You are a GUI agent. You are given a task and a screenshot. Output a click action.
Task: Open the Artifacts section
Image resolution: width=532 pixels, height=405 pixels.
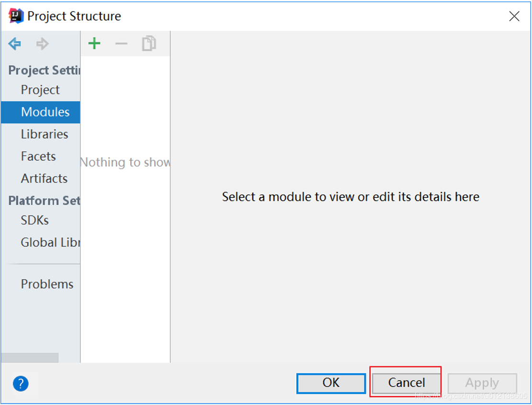pos(40,178)
